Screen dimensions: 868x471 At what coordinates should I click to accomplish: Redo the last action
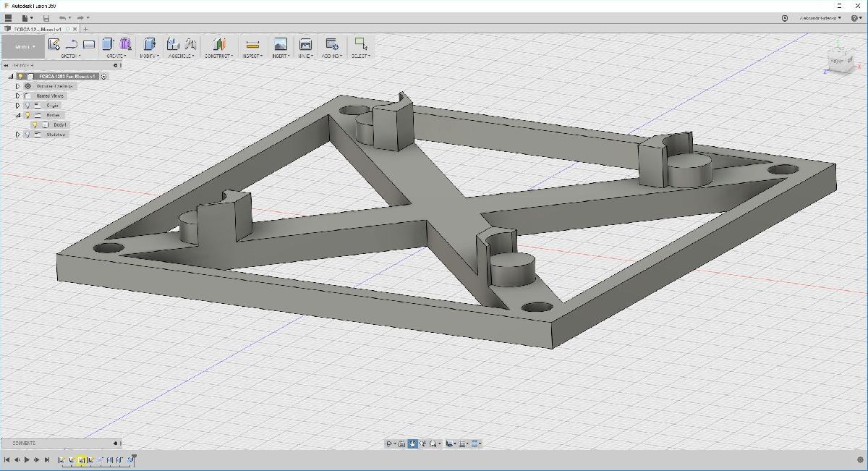[x=82, y=18]
